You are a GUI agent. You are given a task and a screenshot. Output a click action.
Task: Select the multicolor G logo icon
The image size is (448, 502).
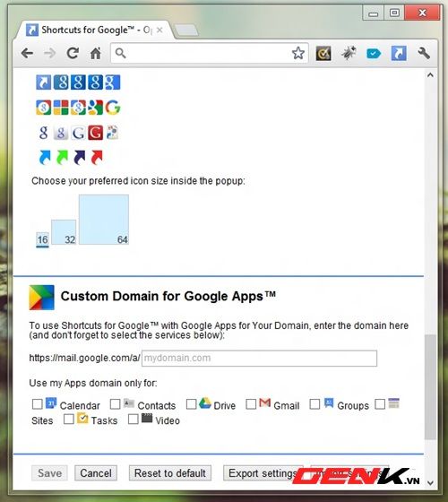coord(113,108)
